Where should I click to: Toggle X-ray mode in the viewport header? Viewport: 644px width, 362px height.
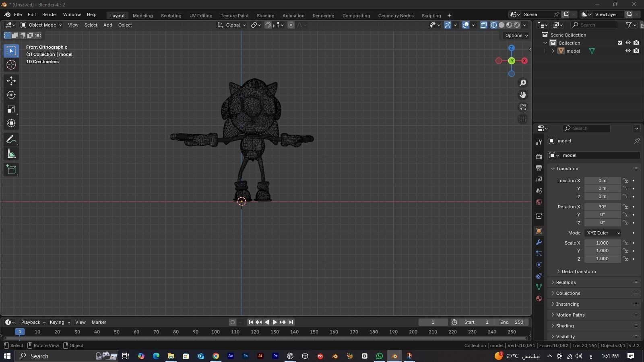[483, 25]
